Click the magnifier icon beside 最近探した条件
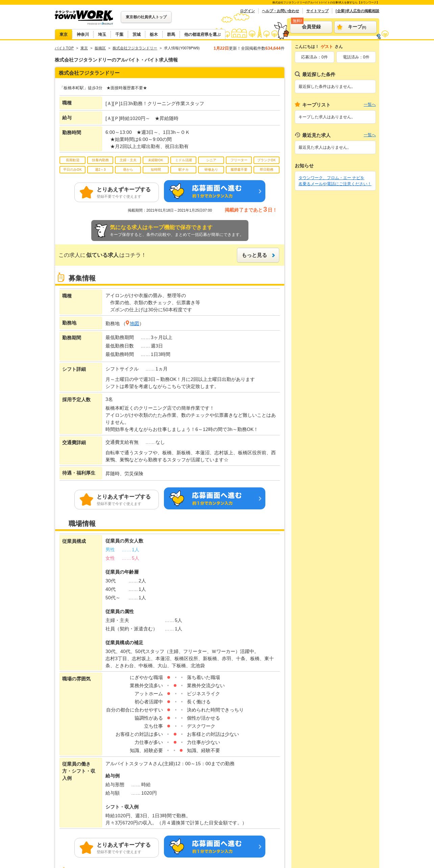This screenshot has height=868, width=434. [x=297, y=74]
